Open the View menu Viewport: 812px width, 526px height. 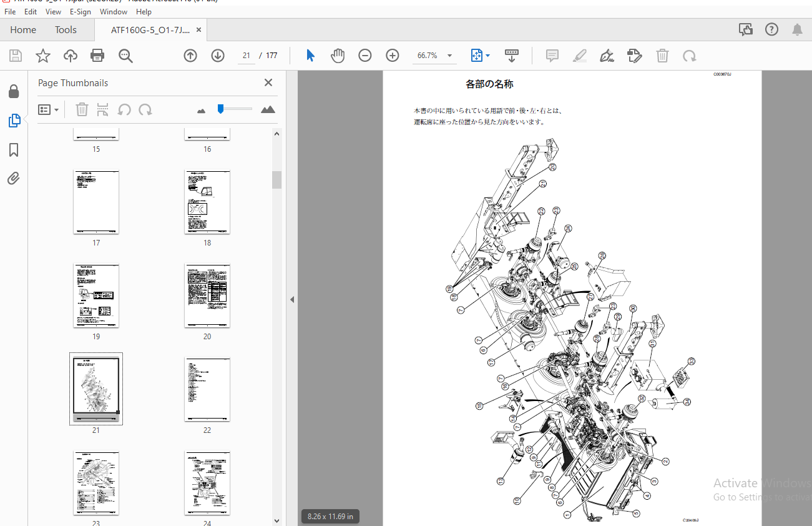tap(54, 12)
